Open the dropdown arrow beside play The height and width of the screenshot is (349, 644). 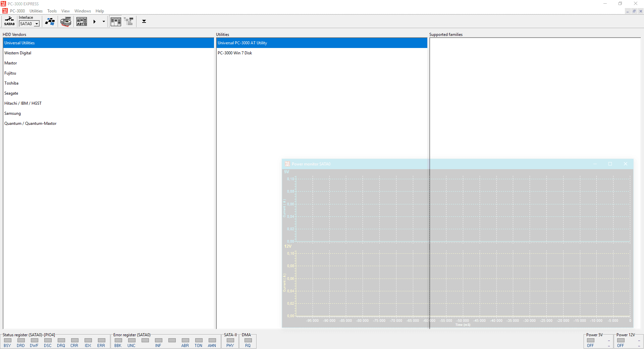(x=104, y=21)
